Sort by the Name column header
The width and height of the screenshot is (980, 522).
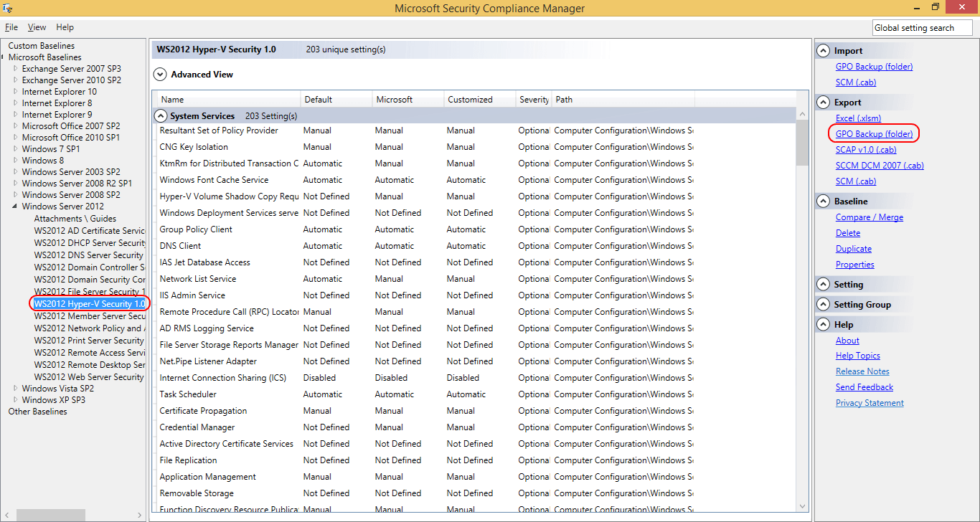(x=228, y=100)
